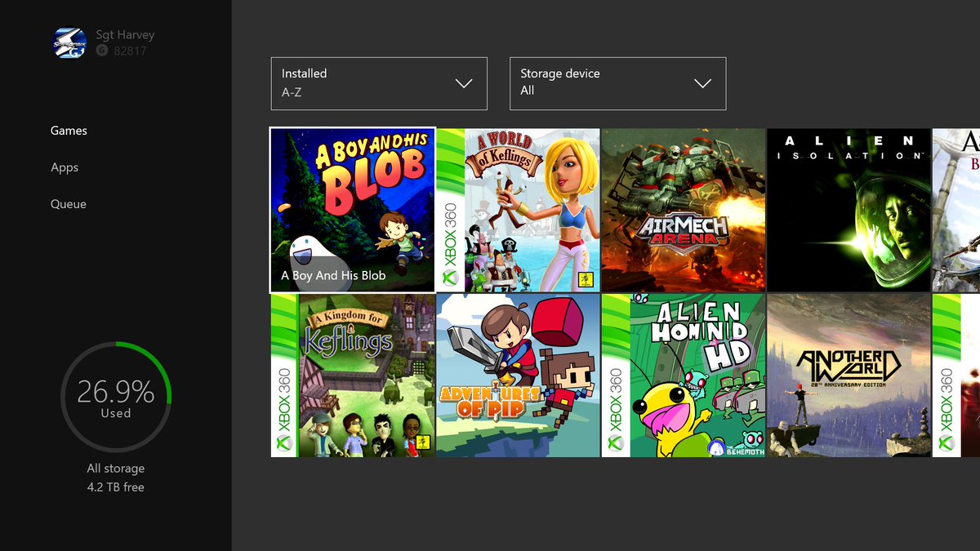Select the Games menu item
Screen dimensions: 980x551
click(x=69, y=131)
